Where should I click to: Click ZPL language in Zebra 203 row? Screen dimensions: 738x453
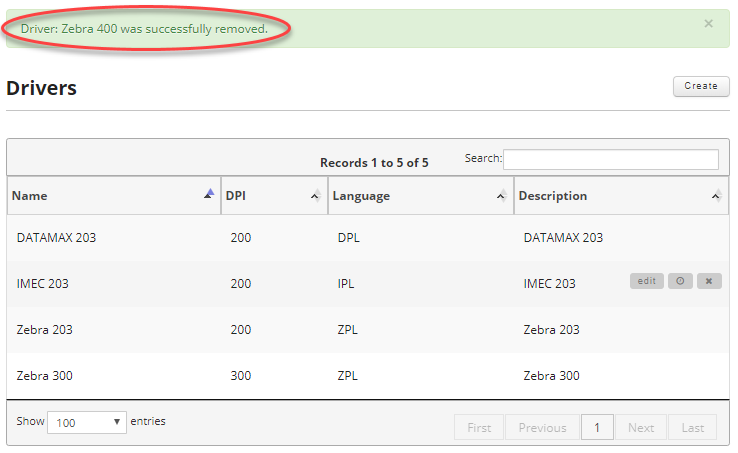click(x=348, y=330)
